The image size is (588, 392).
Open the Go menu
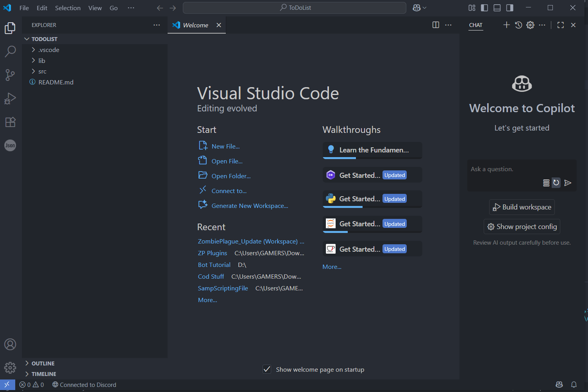pyautogui.click(x=114, y=8)
